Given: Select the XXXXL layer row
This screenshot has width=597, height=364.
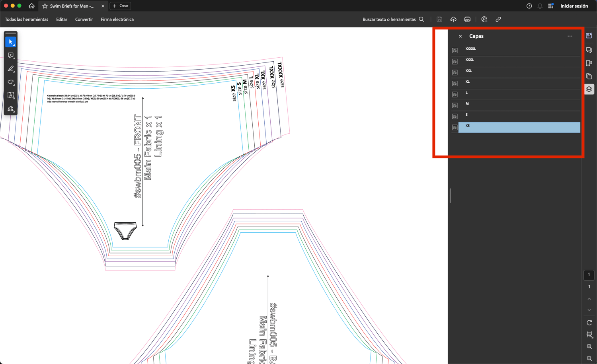Looking at the screenshot, I should point(519,50).
